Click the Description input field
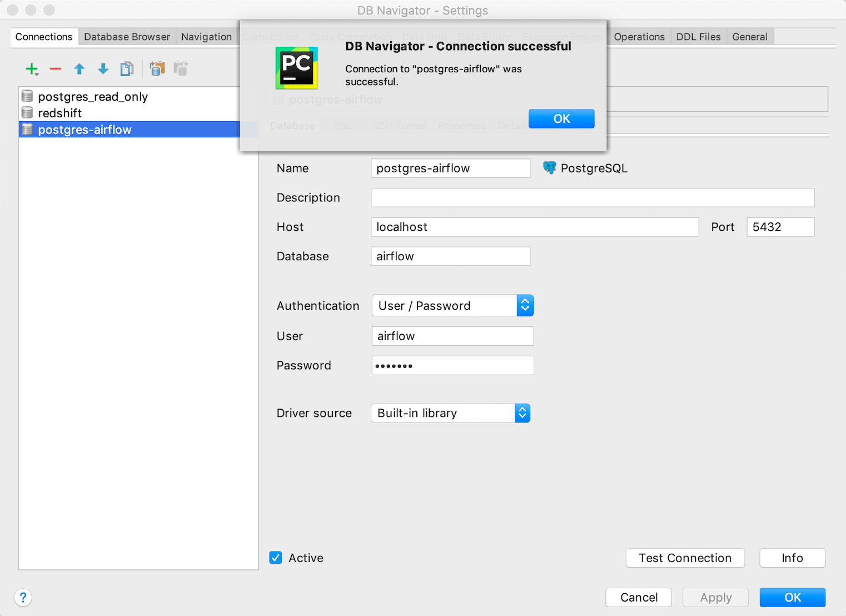The width and height of the screenshot is (846, 616). coord(593,197)
